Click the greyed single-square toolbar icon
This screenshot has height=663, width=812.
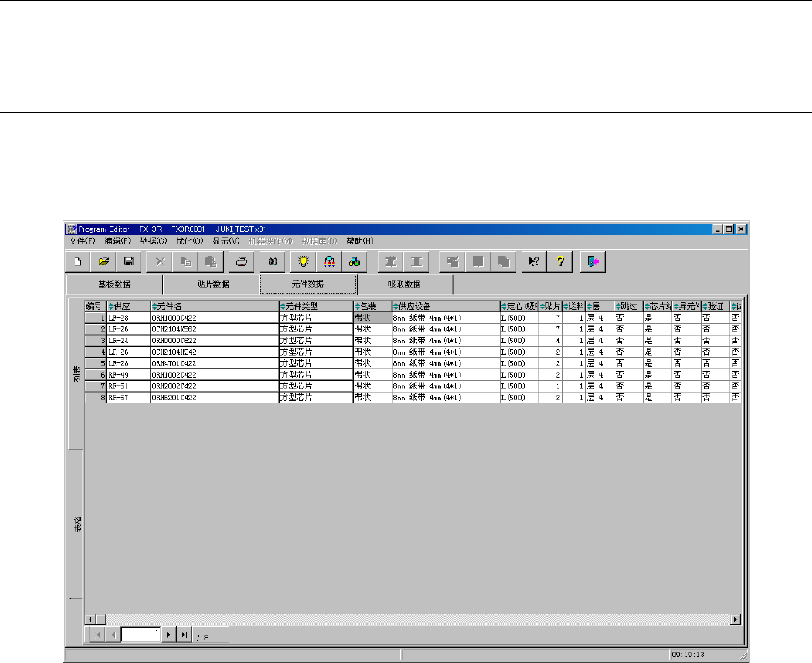(x=478, y=261)
